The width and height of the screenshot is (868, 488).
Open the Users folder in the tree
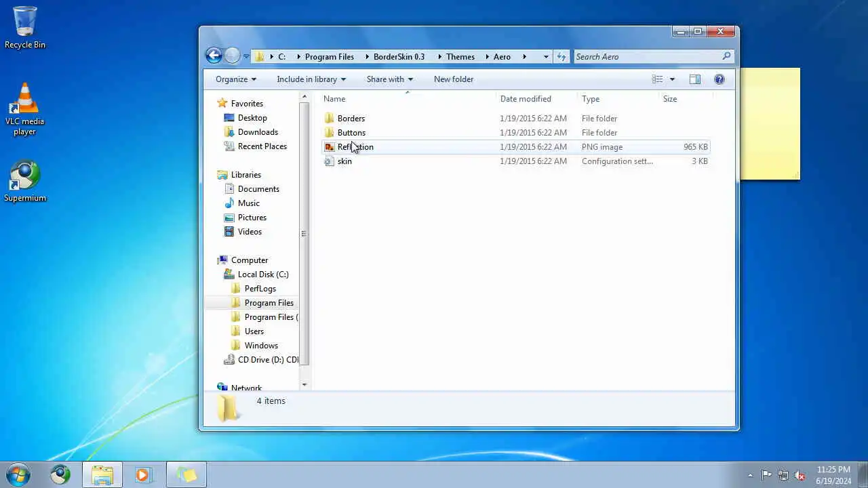point(254,331)
